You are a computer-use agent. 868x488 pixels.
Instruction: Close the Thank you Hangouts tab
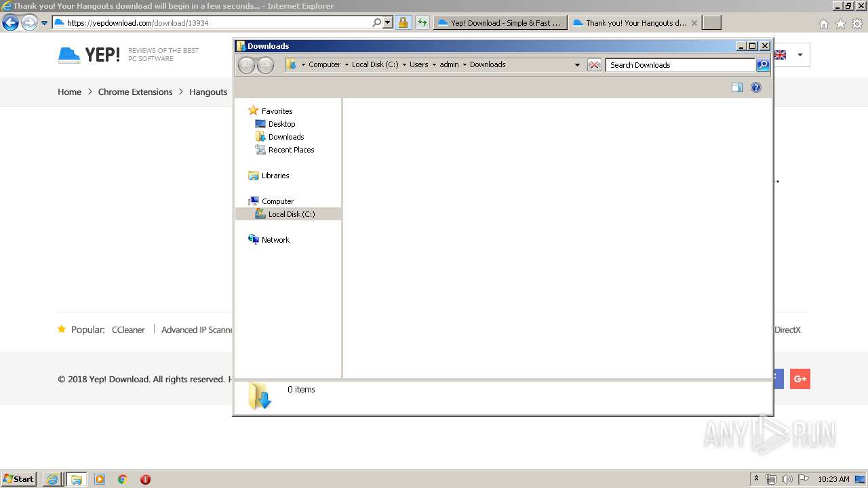click(694, 23)
